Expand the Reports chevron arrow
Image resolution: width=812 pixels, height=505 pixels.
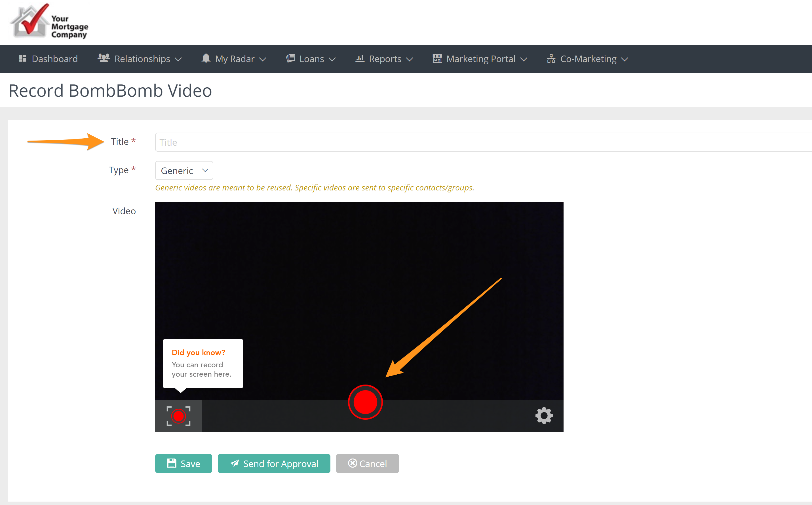[x=410, y=60]
